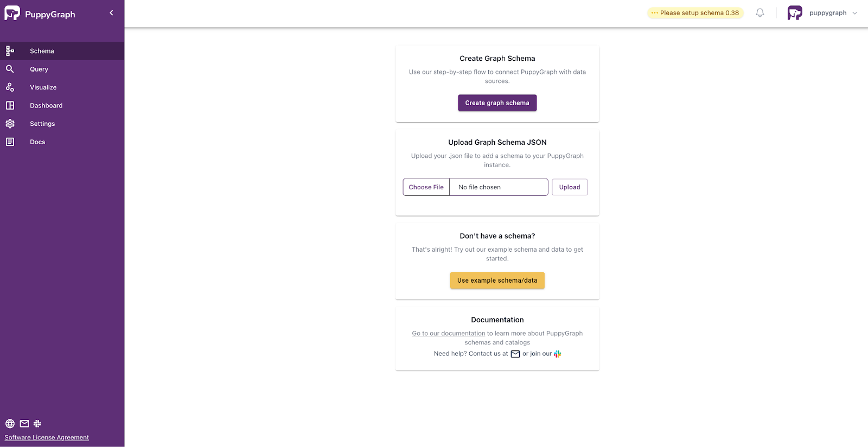Image resolution: width=868 pixels, height=447 pixels.
Task: Follow the Go to our documentation link
Action: coord(448,334)
